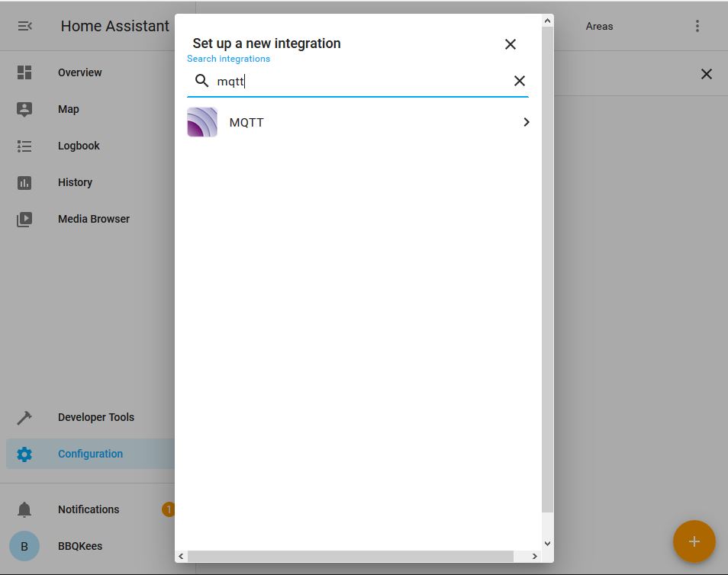Open the Media Browser icon

pos(24,218)
